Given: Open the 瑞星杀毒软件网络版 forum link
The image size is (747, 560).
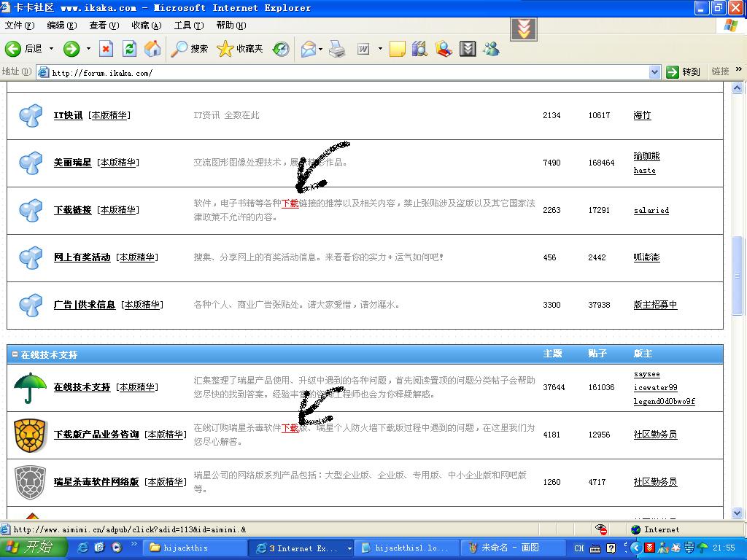Looking at the screenshot, I should point(96,482).
